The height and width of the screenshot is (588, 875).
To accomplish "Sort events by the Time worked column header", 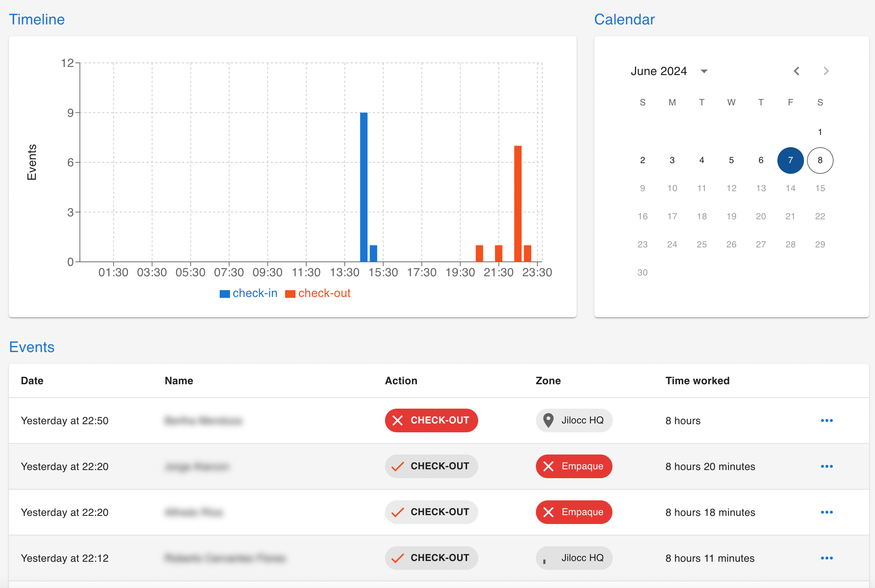I will pyautogui.click(x=697, y=381).
